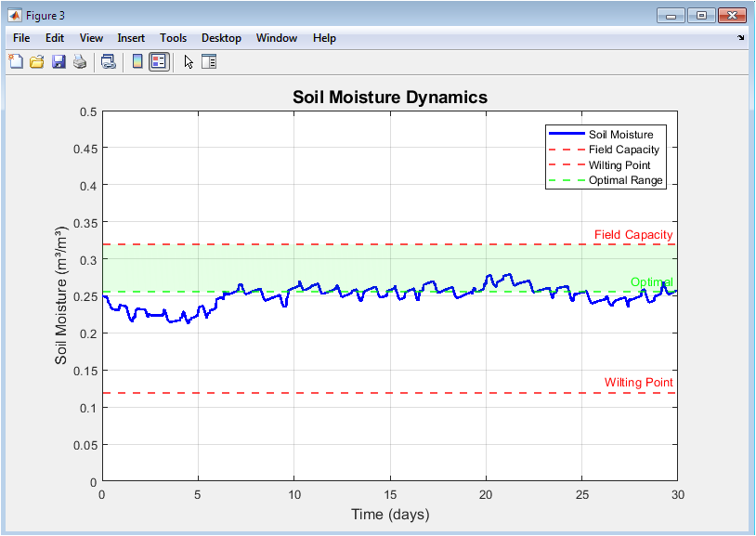This screenshot has height=536, width=756.
Task: Open the Tools menu
Action: point(173,38)
